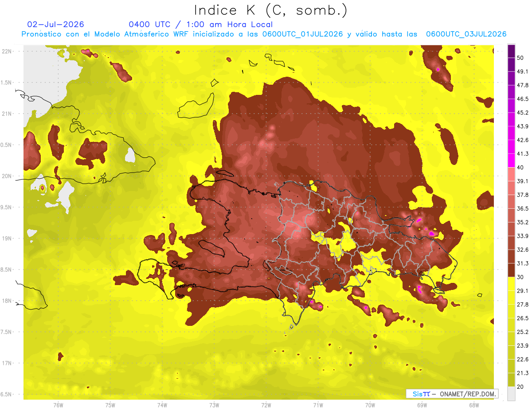Click the colorbar value "22.6"
This screenshot has width=532, height=411.
point(523,360)
